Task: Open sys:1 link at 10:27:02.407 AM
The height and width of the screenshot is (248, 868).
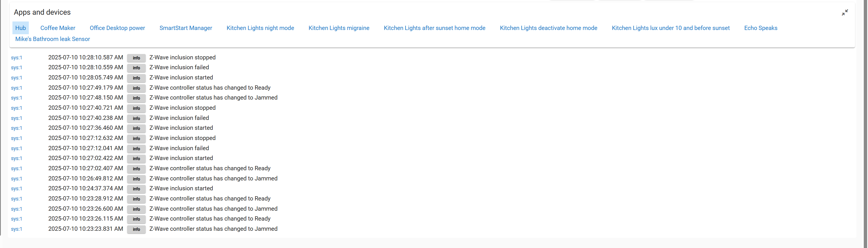Action: coord(16,168)
